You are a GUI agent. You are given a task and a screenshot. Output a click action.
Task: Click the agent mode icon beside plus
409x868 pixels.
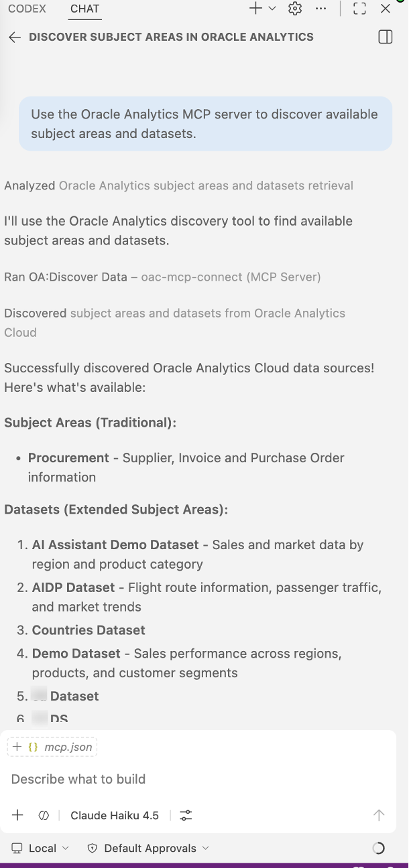click(44, 815)
